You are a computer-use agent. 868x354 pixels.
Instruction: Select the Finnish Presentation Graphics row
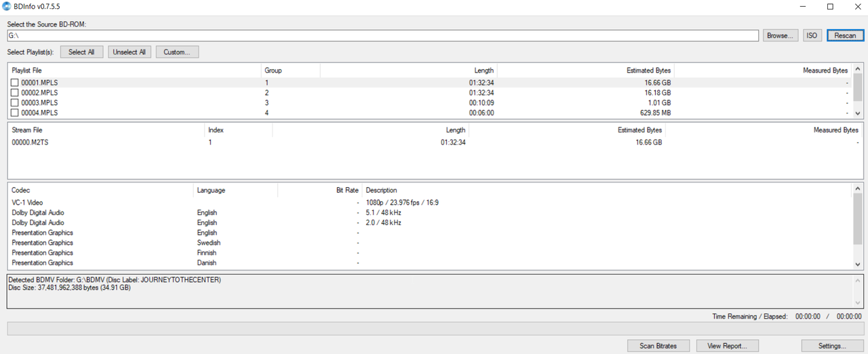pos(430,253)
